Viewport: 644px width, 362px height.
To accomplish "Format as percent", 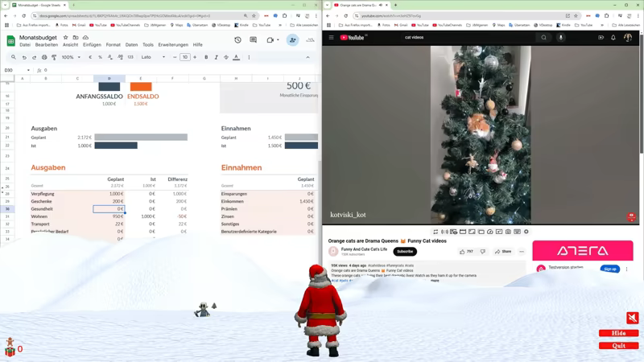I will coord(100,57).
